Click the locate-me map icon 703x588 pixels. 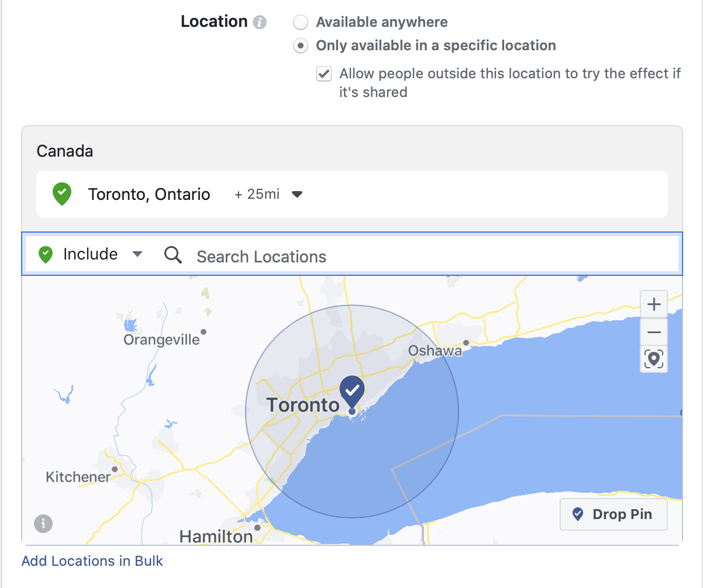click(654, 359)
